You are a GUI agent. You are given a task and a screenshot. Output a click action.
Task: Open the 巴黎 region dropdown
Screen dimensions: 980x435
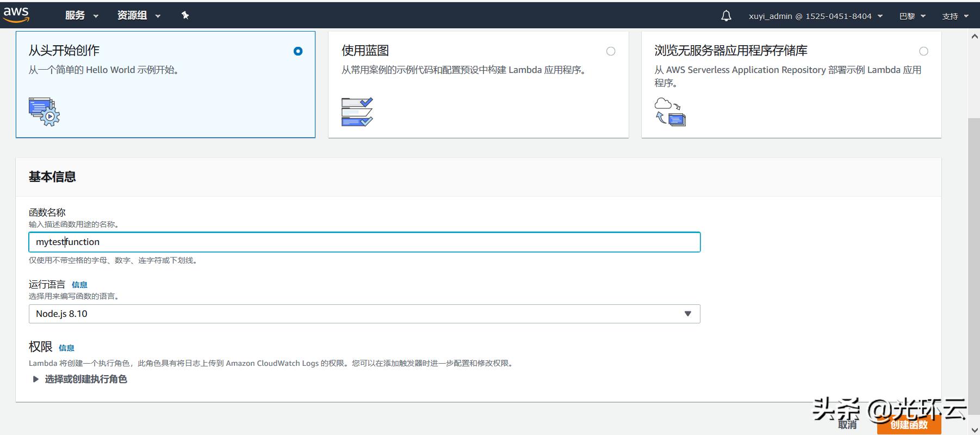[x=912, y=16]
